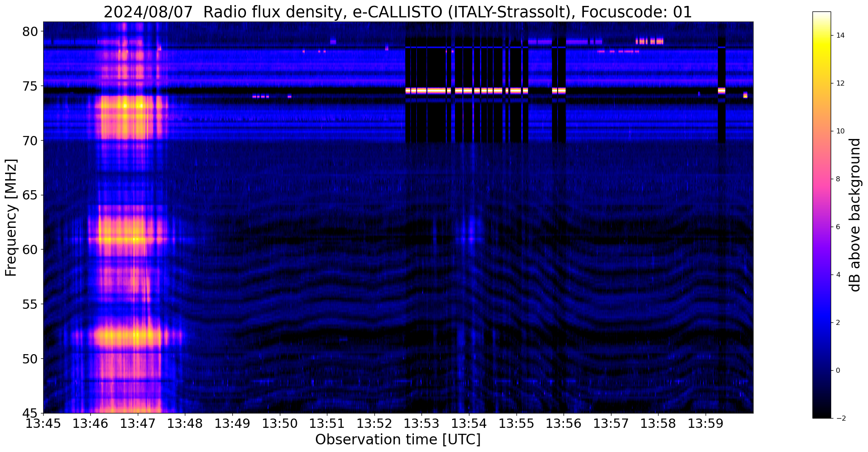
Task: Click the colorbar tick label 6
Action: click(838, 227)
